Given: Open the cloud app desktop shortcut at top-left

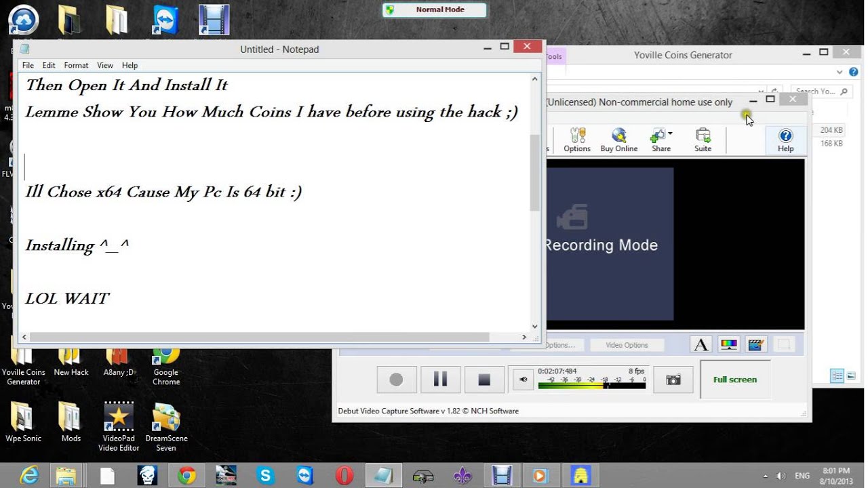Looking at the screenshot, I should pyautogui.click(x=23, y=20).
